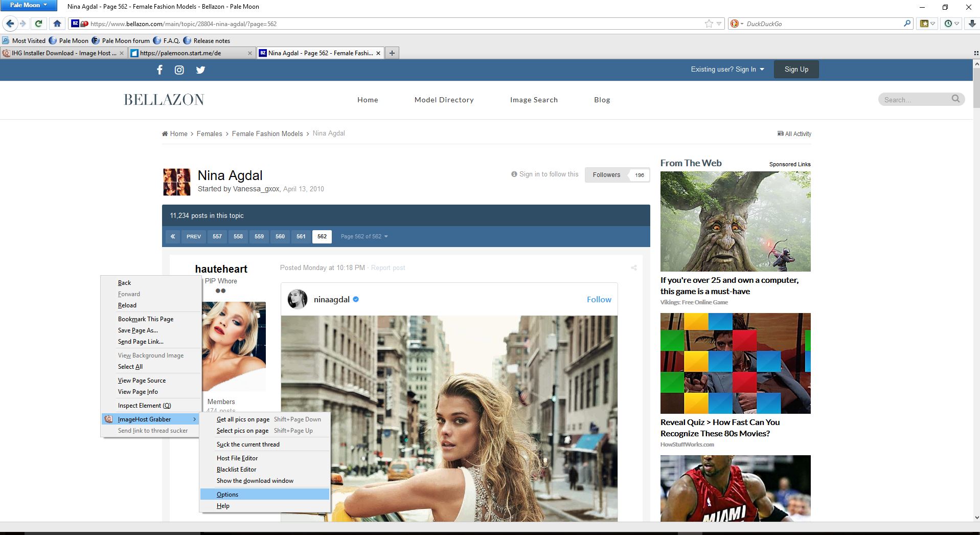This screenshot has height=535, width=980.
Task: Expand the Pale Moon application menu
Action: coord(29,5)
